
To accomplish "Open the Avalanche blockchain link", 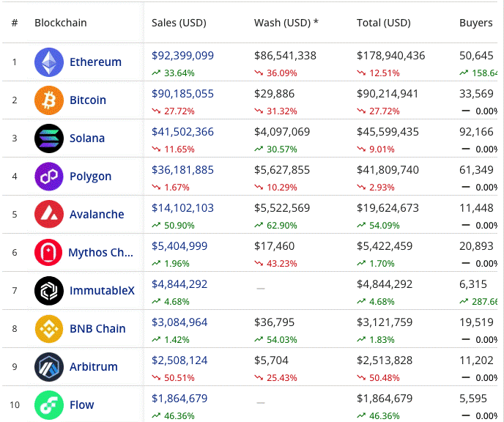I will (x=97, y=215).
